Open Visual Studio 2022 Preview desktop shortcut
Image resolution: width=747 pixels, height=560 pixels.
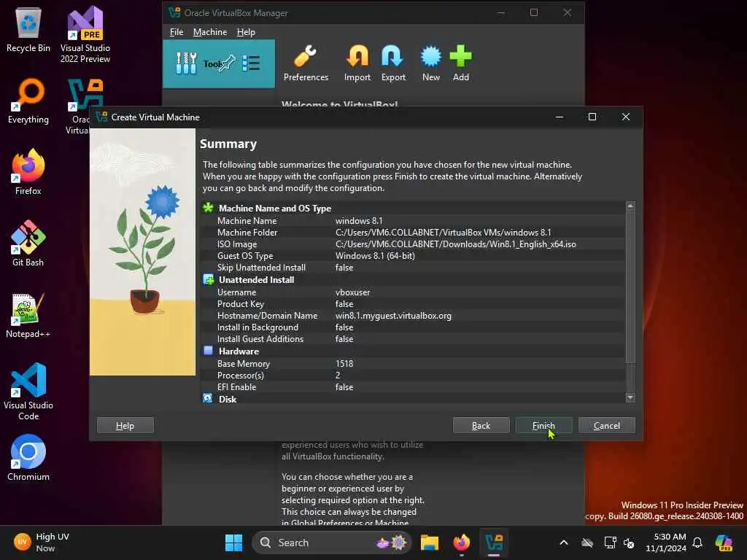click(85, 34)
